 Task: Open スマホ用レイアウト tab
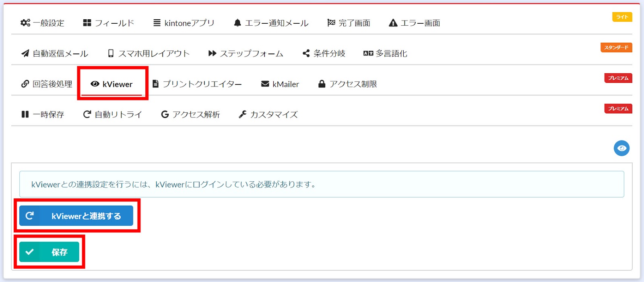coord(149,54)
